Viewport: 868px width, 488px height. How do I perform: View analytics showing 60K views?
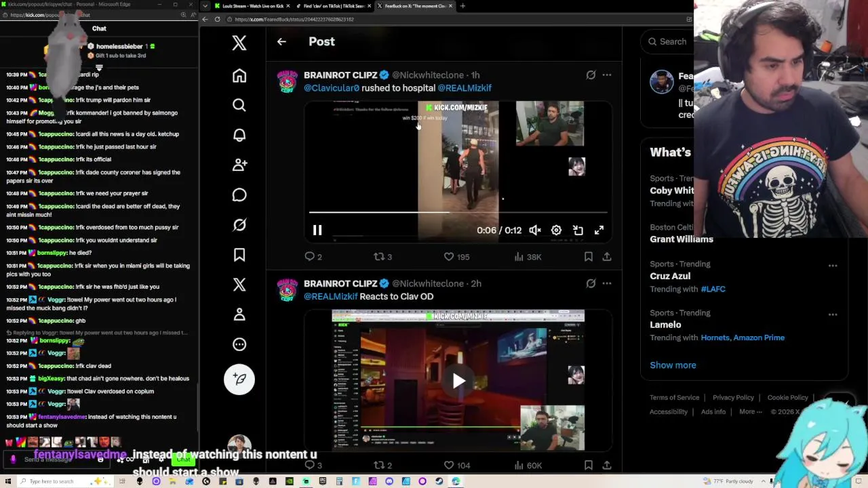[527, 466]
